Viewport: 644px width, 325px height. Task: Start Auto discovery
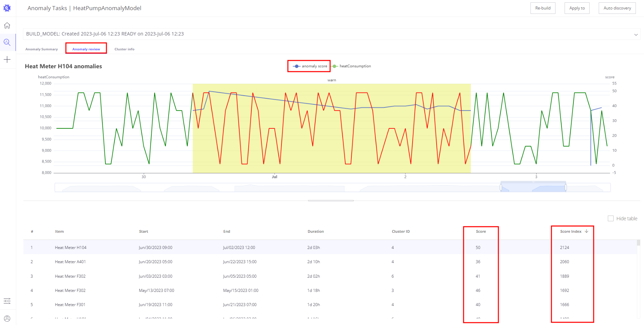click(x=617, y=8)
